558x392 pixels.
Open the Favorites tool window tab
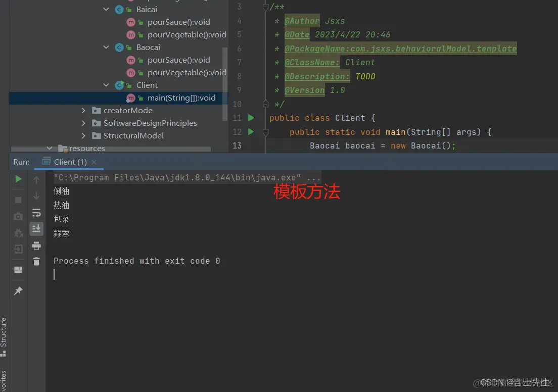4,380
